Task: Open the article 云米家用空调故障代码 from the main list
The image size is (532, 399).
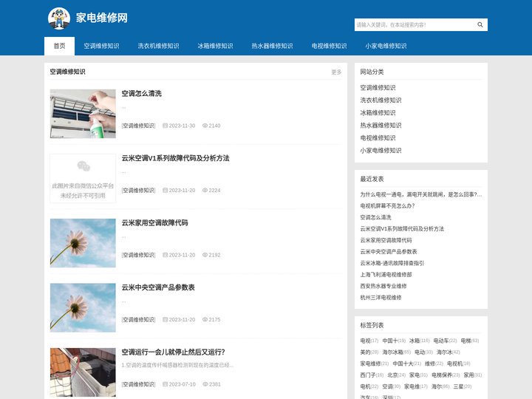Action: (154, 222)
